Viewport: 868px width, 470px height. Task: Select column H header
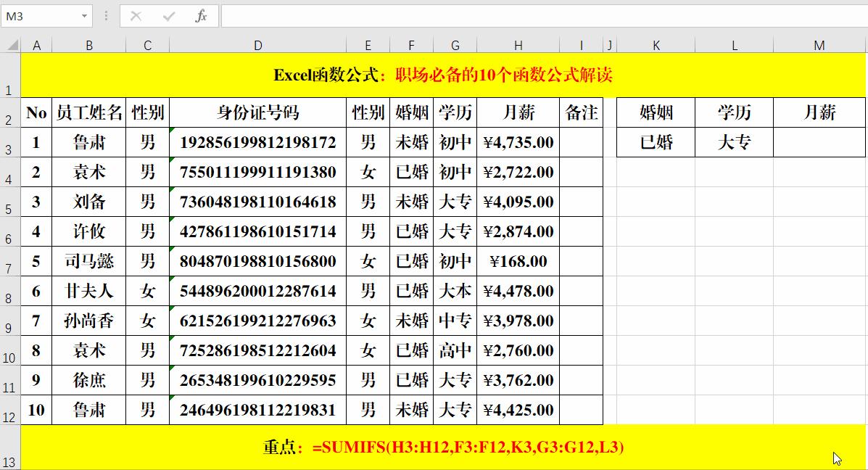click(518, 44)
